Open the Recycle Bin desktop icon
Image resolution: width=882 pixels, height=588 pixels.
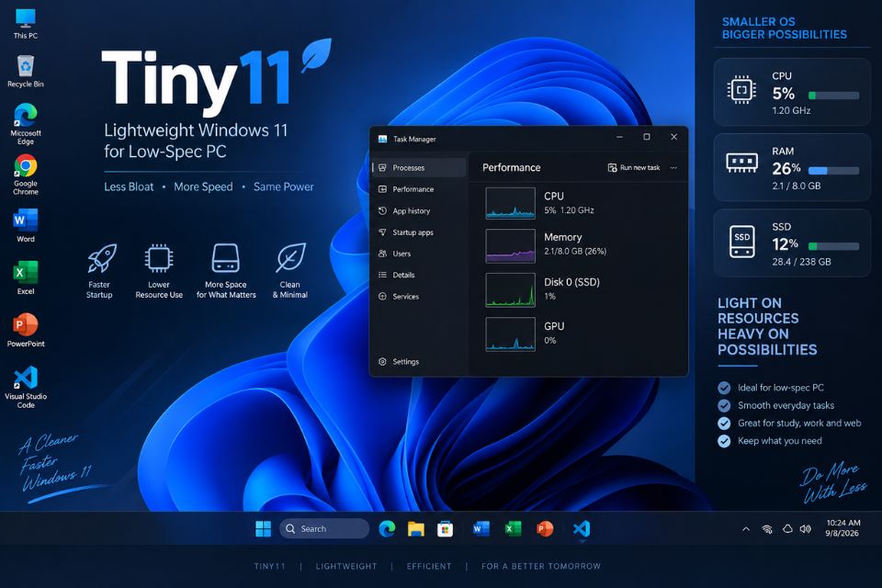26,72
